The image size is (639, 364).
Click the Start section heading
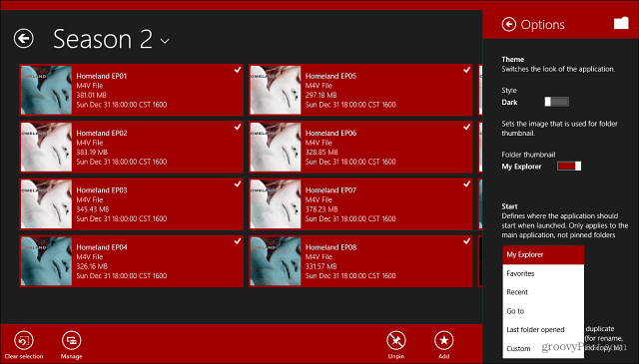509,206
